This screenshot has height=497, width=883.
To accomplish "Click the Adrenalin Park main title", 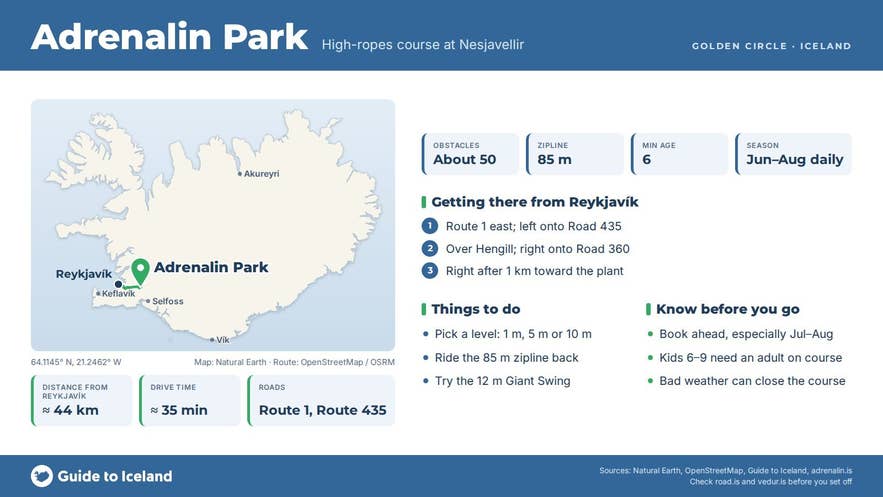I will [170, 37].
